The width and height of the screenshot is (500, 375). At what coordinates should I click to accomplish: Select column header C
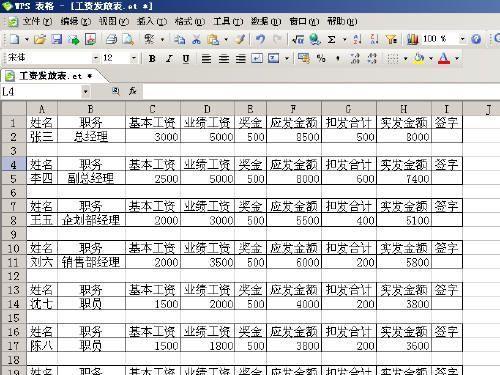click(153, 109)
